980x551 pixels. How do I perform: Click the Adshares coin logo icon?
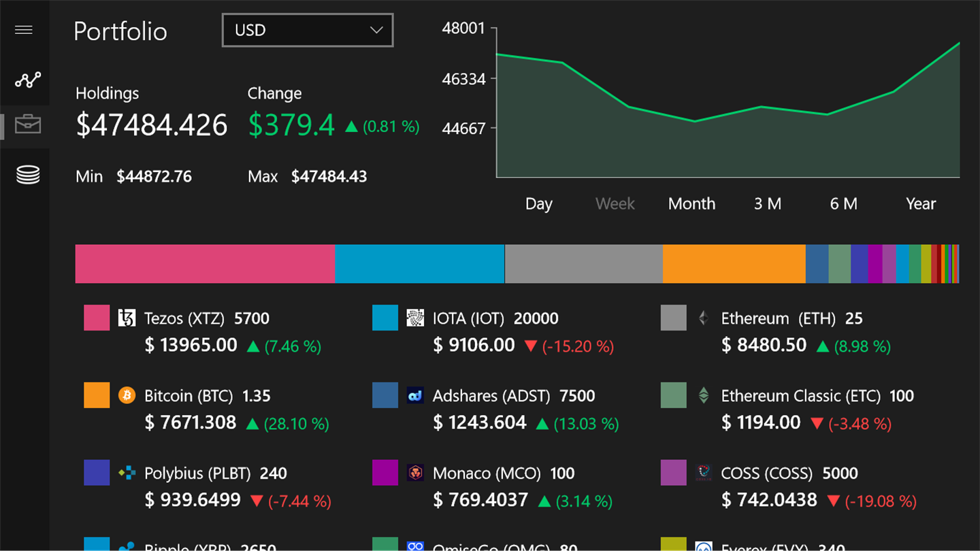point(415,395)
